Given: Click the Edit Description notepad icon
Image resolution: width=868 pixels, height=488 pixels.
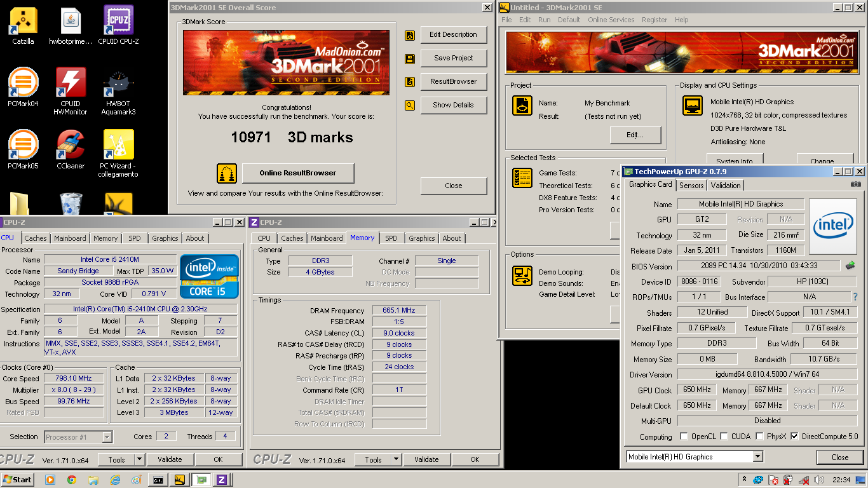Looking at the screenshot, I should point(410,35).
